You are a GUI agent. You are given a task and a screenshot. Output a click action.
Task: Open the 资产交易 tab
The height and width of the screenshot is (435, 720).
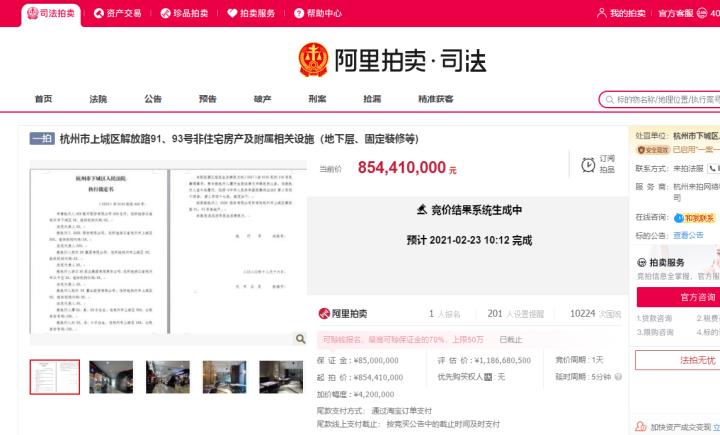pos(118,13)
